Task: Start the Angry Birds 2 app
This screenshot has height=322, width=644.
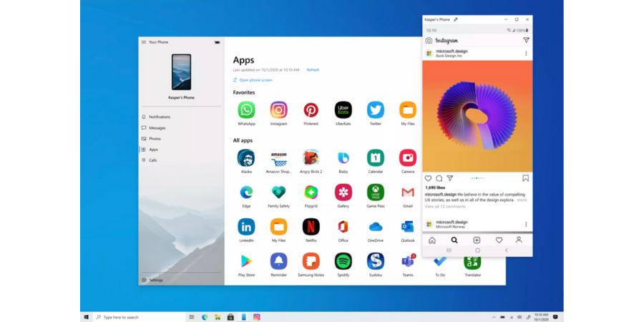Action: point(311,158)
